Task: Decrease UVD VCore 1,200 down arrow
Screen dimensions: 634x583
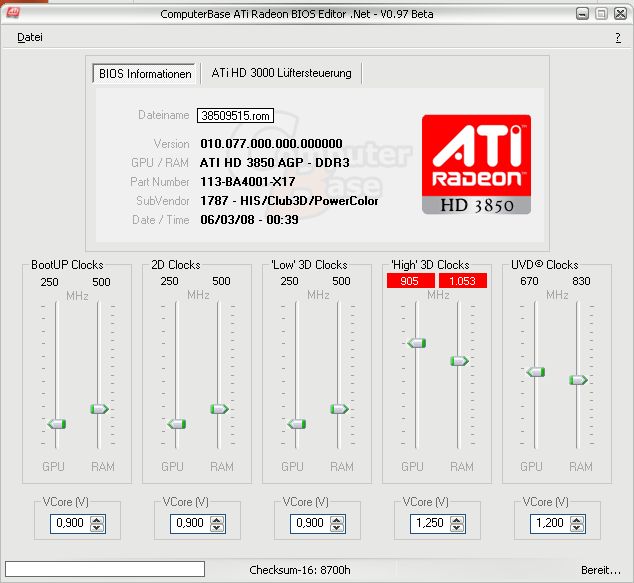Action: point(577,528)
